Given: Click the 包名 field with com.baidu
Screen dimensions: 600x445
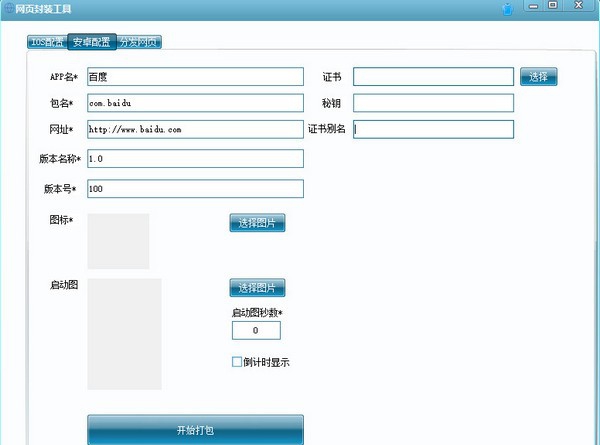Looking at the screenshot, I should coord(196,103).
